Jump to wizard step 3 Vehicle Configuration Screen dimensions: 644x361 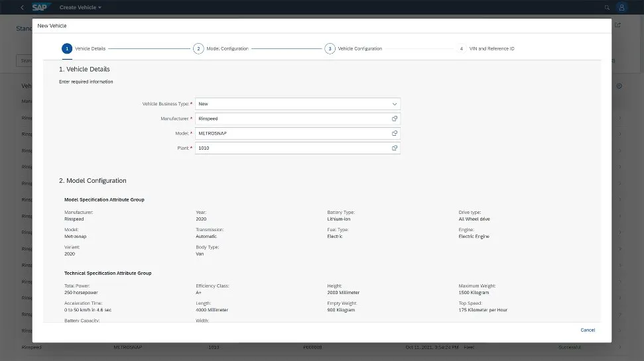coord(330,48)
